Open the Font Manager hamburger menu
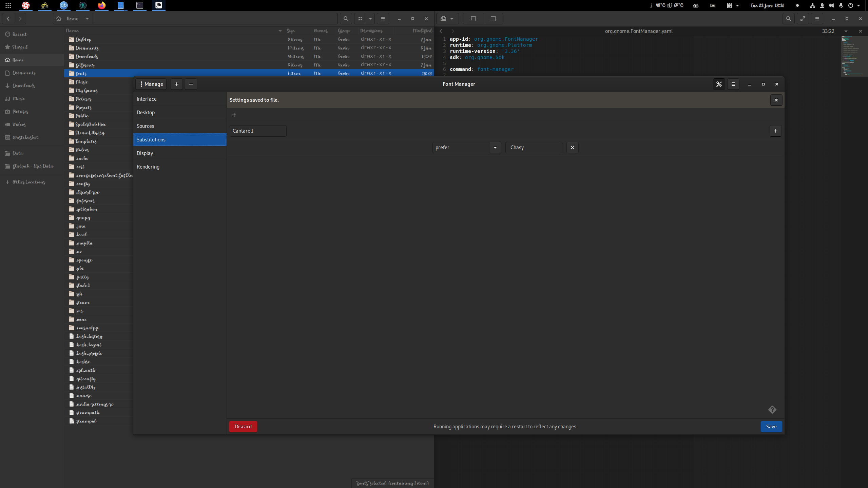This screenshot has height=488, width=868. (733, 84)
